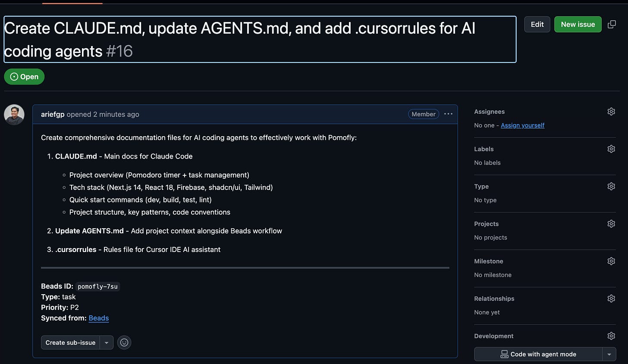Click the 'Priority: P2' line
Screen dimensions: 628x364
[x=60, y=307]
